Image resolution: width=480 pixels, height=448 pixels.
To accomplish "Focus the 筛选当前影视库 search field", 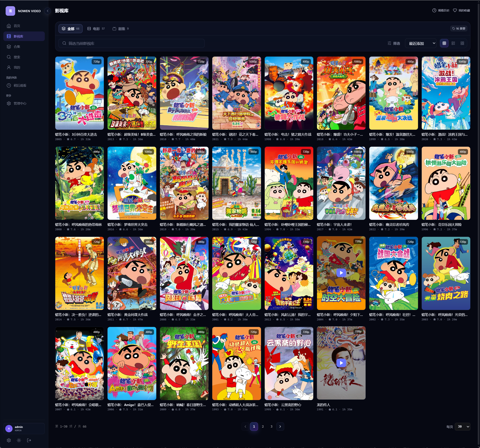I will tap(132, 43).
